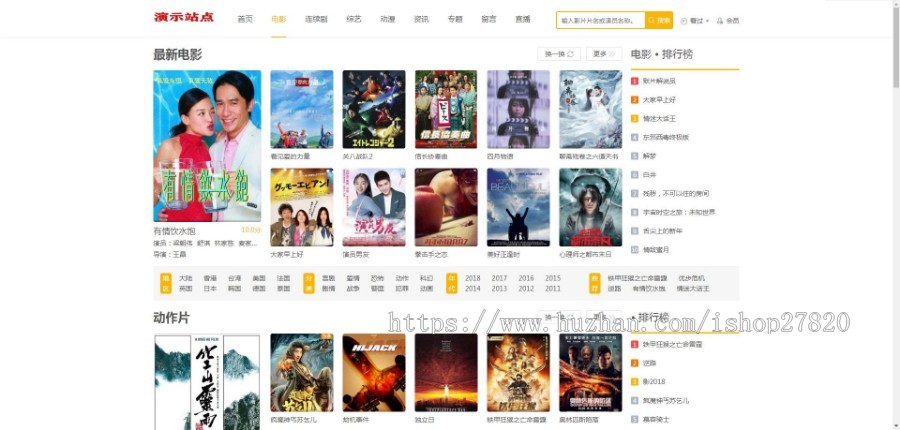Click rank 6 白井 in ranking
The width and height of the screenshot is (900, 430).
tap(649, 175)
